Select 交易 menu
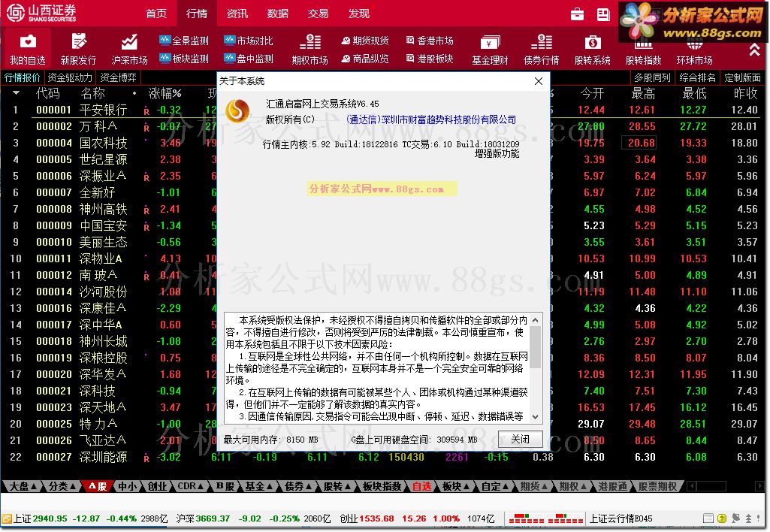The width and height of the screenshot is (770, 532). coord(319,14)
